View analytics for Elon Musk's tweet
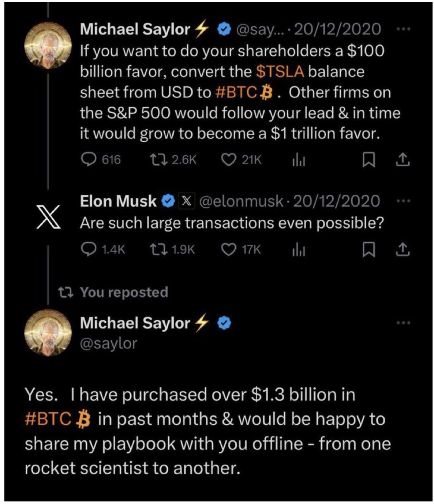 (299, 250)
